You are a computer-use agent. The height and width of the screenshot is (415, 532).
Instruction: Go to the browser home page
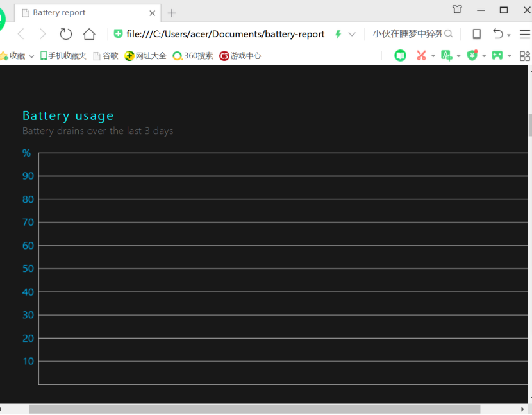[89, 34]
